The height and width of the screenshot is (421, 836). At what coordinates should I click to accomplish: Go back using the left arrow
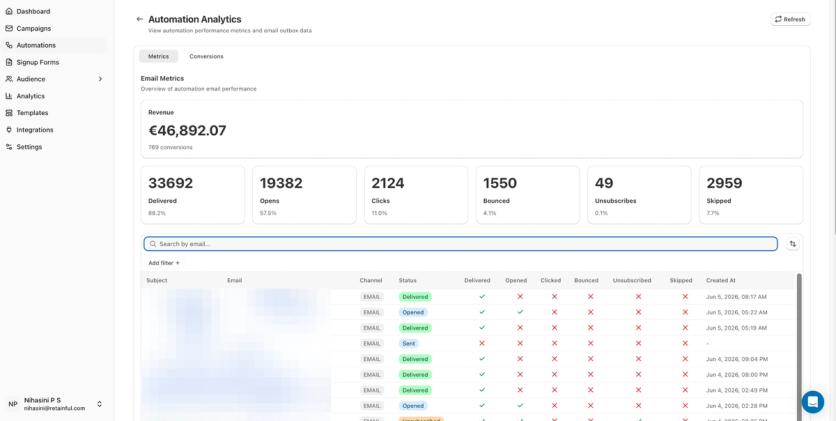click(140, 19)
